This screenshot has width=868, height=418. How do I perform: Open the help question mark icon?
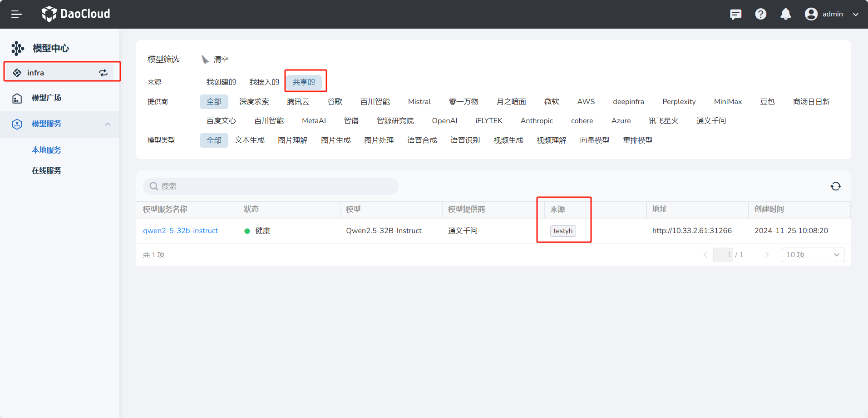pos(761,14)
